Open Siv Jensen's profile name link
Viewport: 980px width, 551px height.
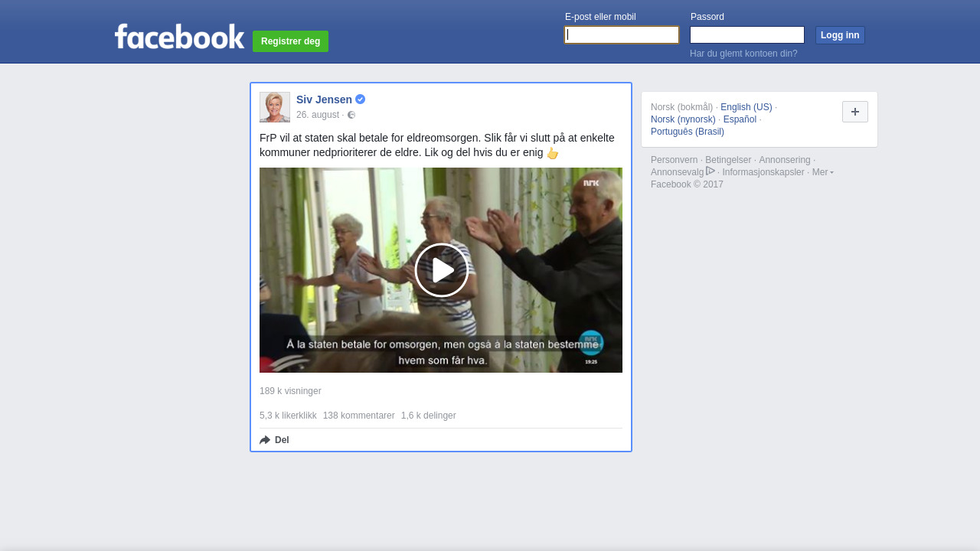[324, 99]
